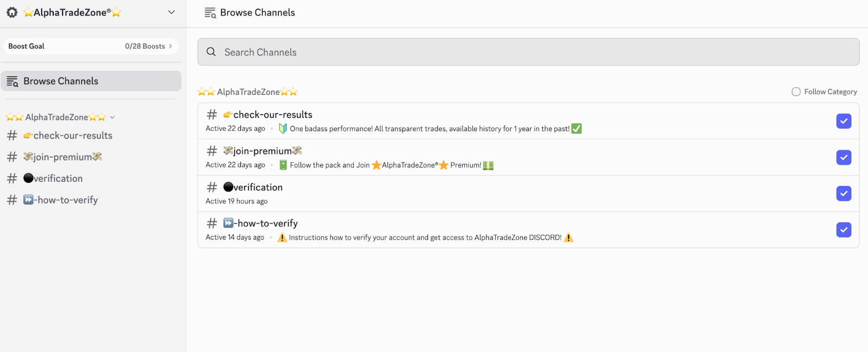Enable the Follow Category radio option
Image resolution: width=868 pixels, height=352 pixels.
coord(796,92)
